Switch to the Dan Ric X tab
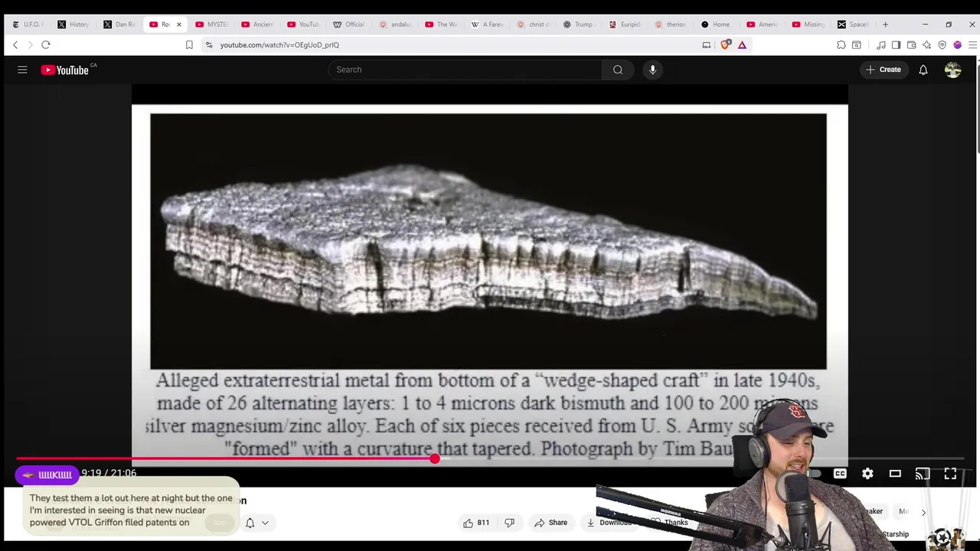Image resolution: width=980 pixels, height=551 pixels. click(x=119, y=24)
